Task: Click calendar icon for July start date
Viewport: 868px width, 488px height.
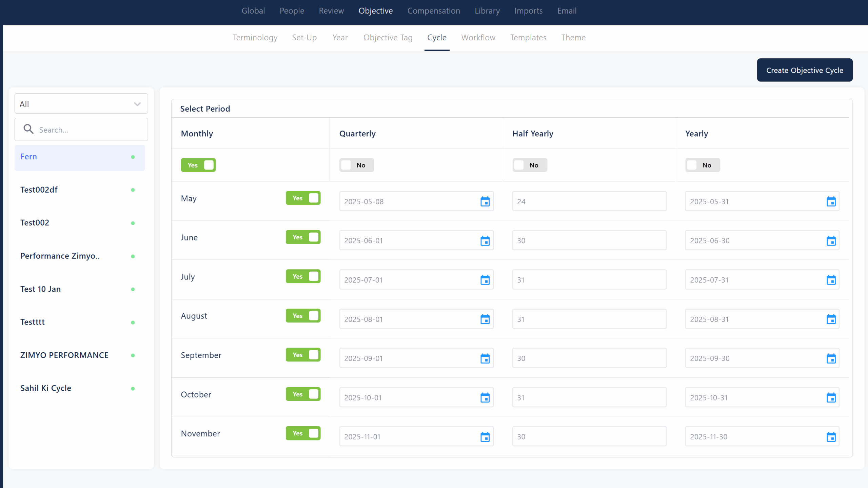Action: click(485, 280)
